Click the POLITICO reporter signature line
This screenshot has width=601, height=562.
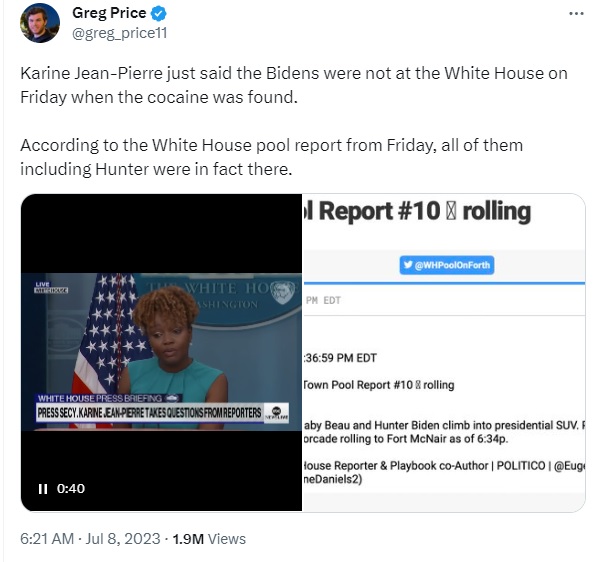pyautogui.click(x=443, y=472)
